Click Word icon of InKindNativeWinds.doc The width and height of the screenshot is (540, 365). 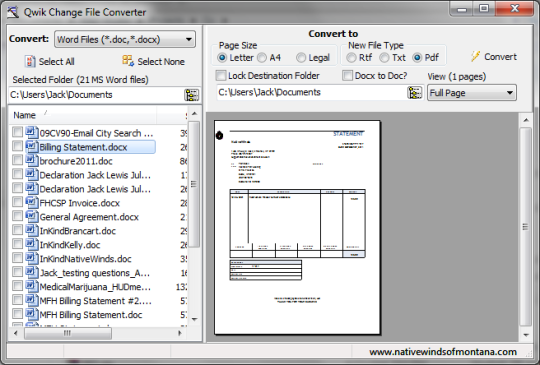tap(31, 258)
